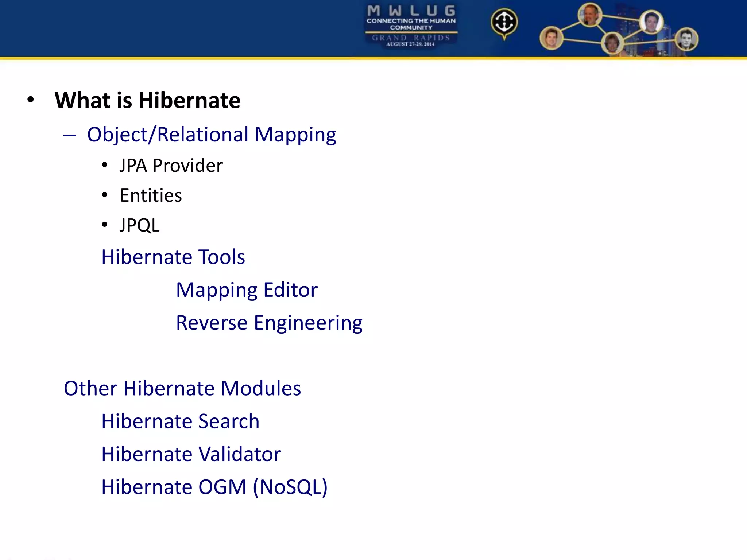Viewport: 747px width, 560px height.
Task: Click 'Hibernate OGM (NoSQL)' line
Action: [214, 487]
